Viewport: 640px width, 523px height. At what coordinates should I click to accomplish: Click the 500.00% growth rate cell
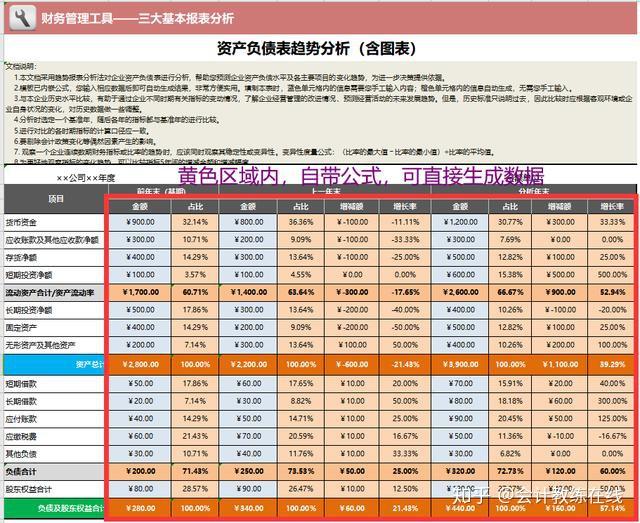[611, 275]
